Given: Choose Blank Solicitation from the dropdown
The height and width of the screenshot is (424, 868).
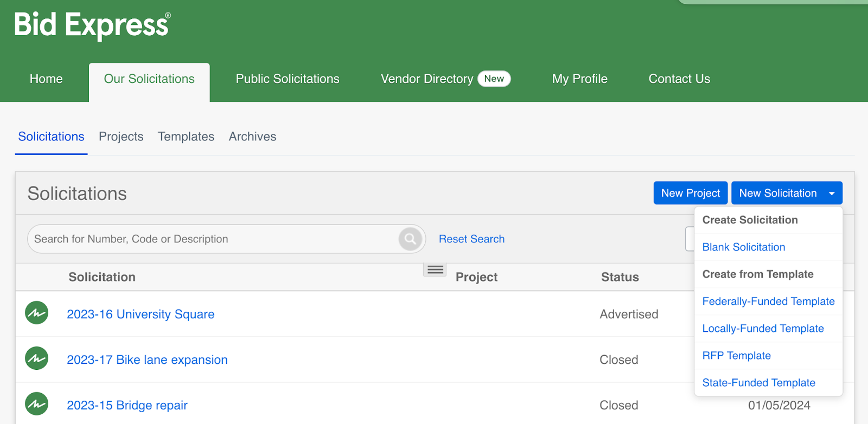Looking at the screenshot, I should coord(743,247).
